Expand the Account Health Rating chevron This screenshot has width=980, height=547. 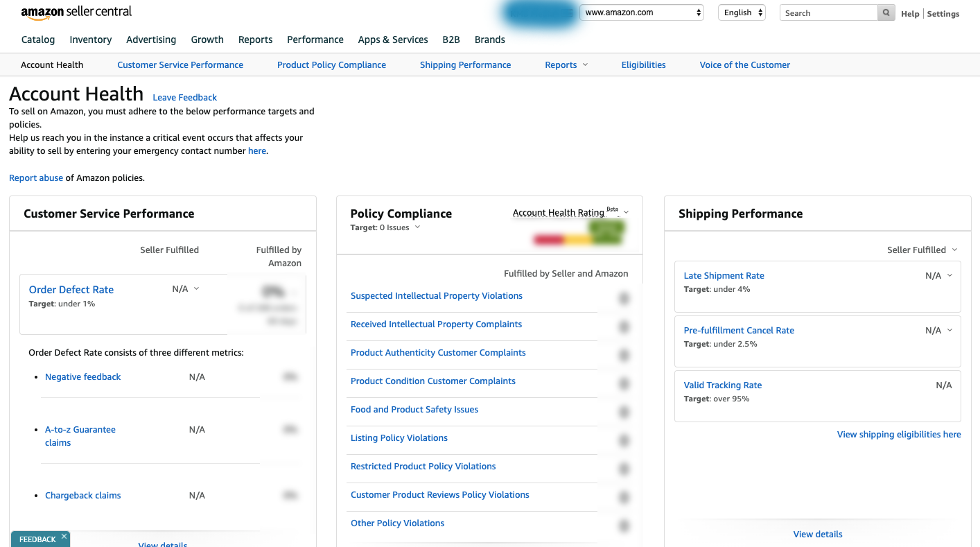(626, 212)
